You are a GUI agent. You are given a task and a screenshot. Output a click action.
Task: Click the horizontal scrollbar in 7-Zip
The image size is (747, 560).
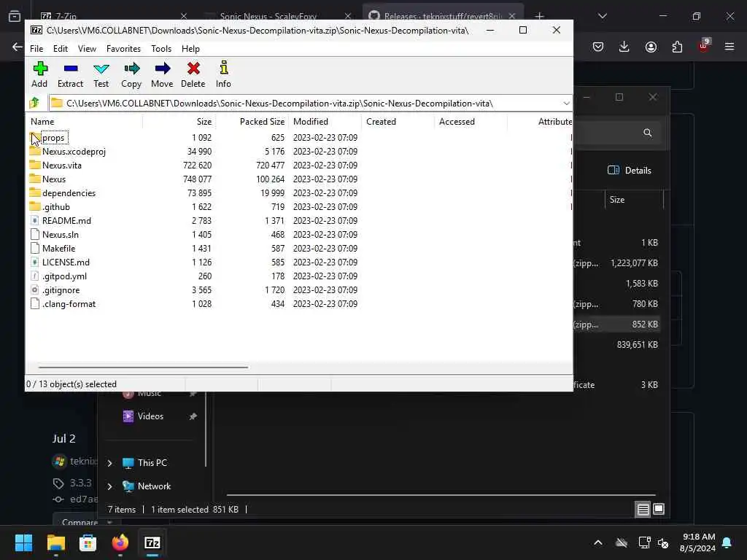(x=143, y=367)
